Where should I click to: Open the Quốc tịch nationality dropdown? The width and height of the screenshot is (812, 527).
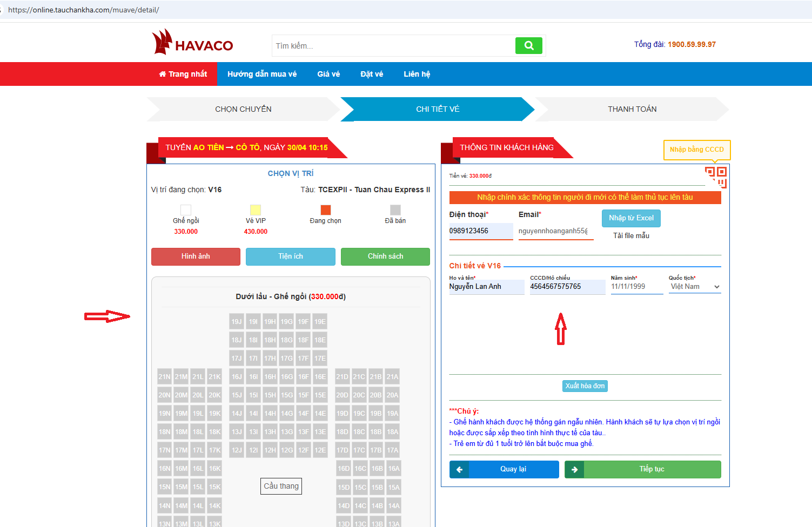[x=695, y=287]
